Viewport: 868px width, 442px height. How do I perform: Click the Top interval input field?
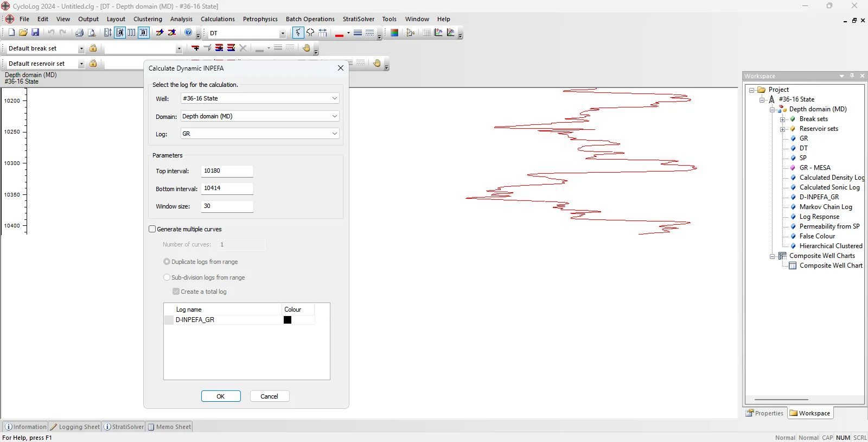pos(227,171)
